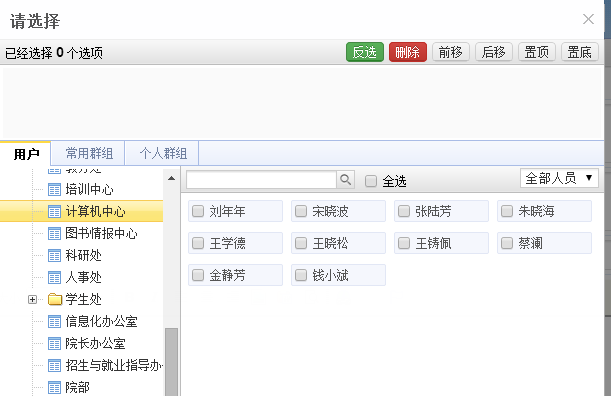Click the 院长办公室 table icon
Viewport: 611px width, 396px height.
click(54, 344)
